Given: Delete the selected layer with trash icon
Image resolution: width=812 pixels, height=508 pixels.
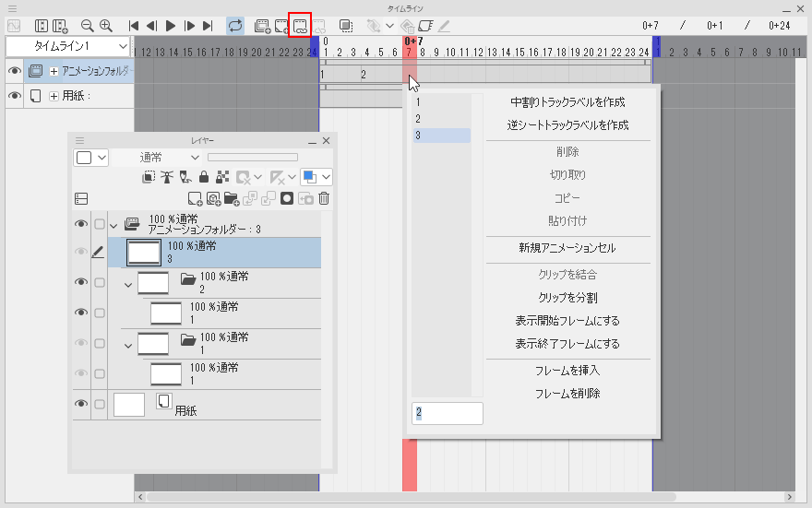Looking at the screenshot, I should 324,198.
